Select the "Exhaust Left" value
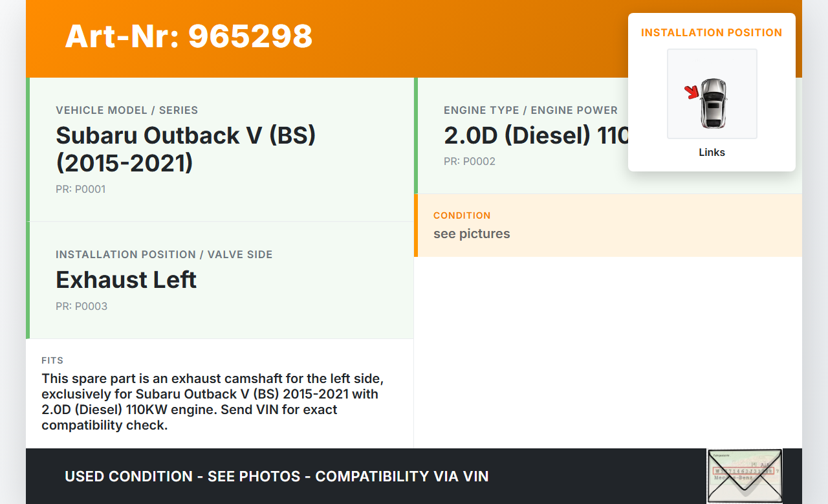Viewport: 828px width, 504px height. coord(126,279)
